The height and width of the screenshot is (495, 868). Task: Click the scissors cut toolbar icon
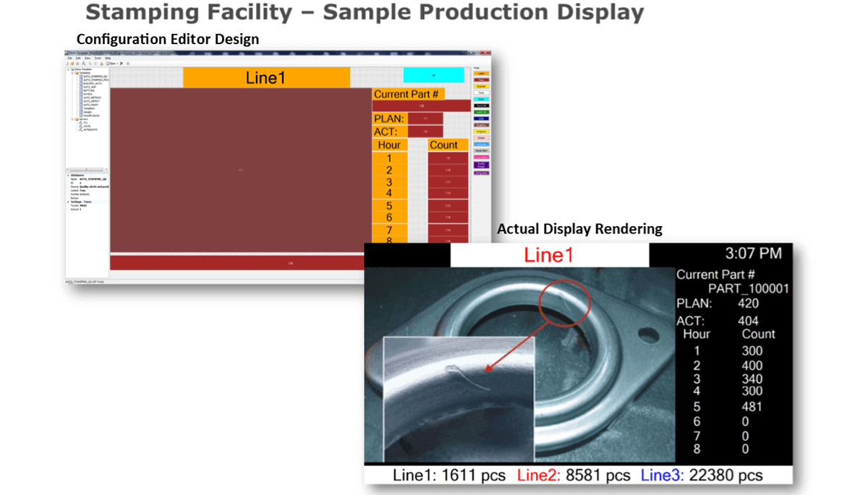(121, 64)
